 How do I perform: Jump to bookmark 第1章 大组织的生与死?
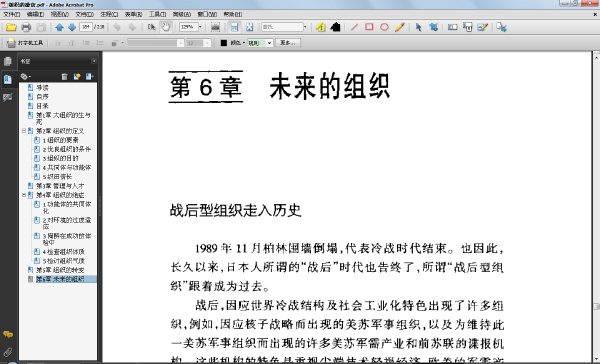click(x=63, y=118)
